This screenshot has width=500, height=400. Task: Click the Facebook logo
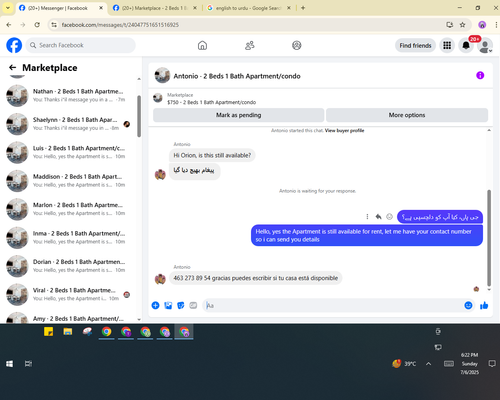coord(14,45)
